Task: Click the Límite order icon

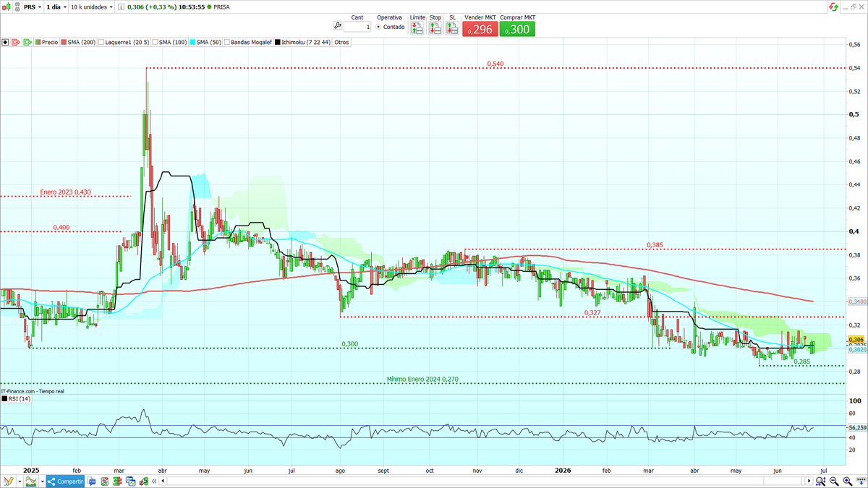Action: (417, 29)
